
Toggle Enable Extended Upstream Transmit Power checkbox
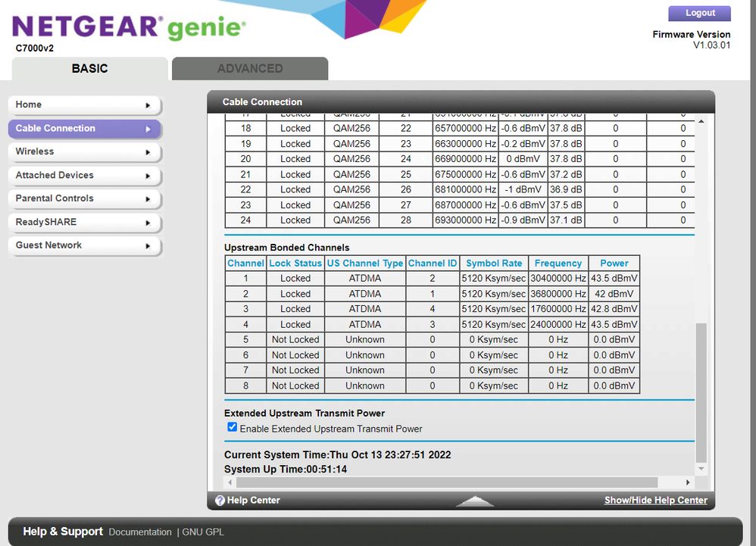pyautogui.click(x=233, y=428)
